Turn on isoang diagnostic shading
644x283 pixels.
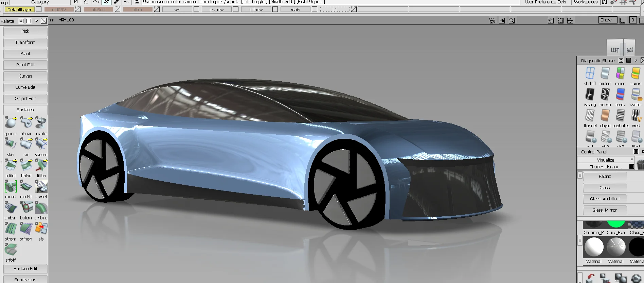[590, 95]
